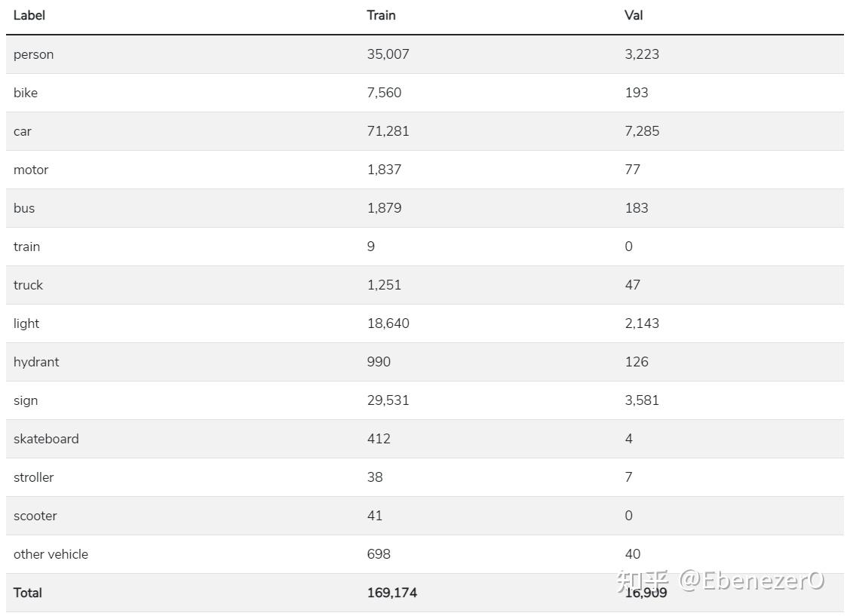
Task: Click the sign val value 3,581
Action: coord(641,400)
